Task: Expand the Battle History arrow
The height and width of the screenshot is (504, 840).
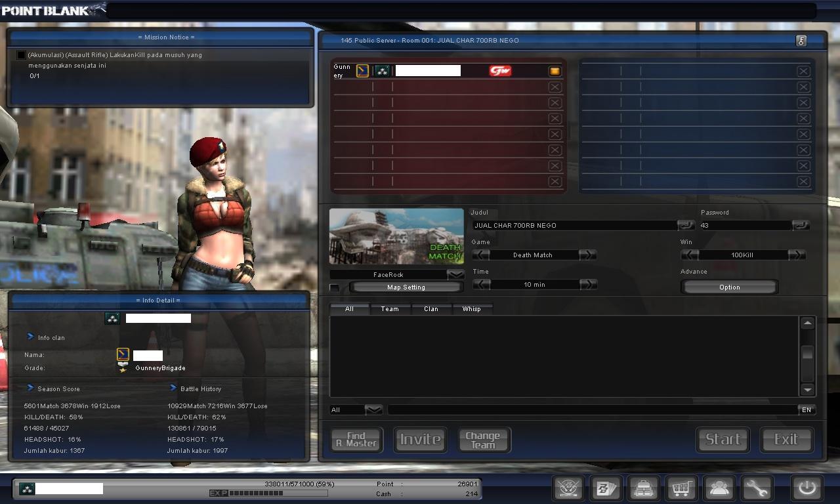Action: 173,388
